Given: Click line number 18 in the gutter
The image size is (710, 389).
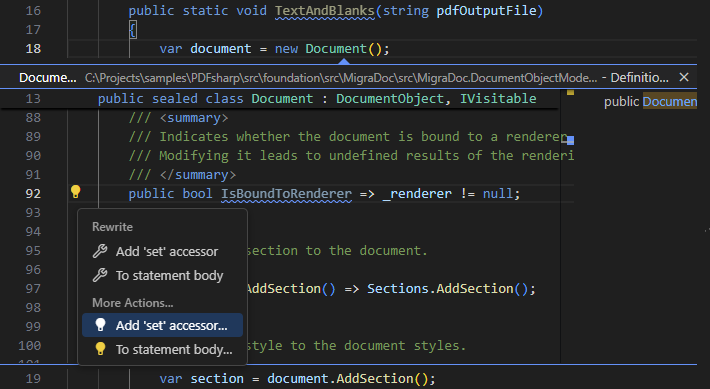Looking at the screenshot, I should [33, 48].
